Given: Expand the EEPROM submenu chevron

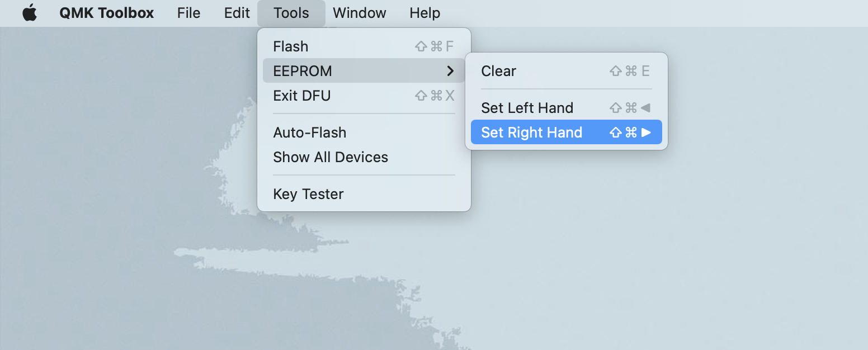Looking at the screenshot, I should coord(450,71).
